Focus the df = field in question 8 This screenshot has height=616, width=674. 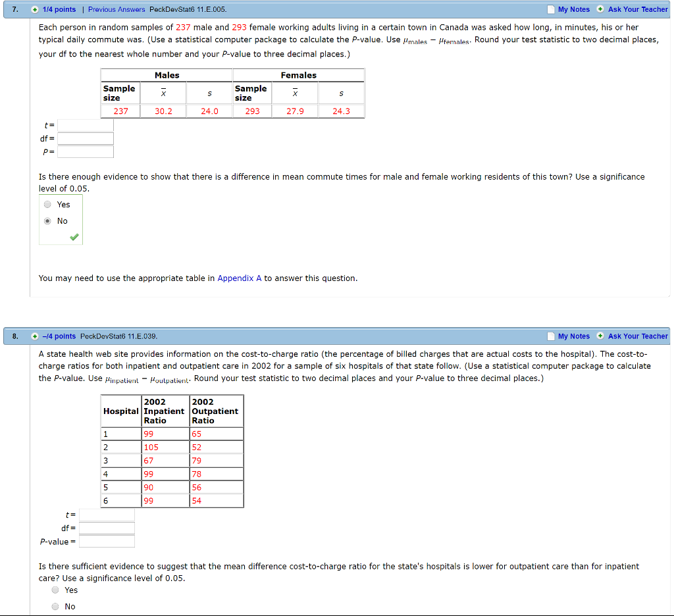pyautogui.click(x=107, y=528)
